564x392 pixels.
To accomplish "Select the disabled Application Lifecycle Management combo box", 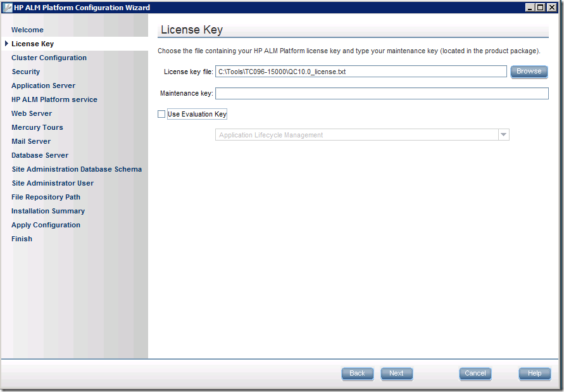I will click(x=362, y=135).
